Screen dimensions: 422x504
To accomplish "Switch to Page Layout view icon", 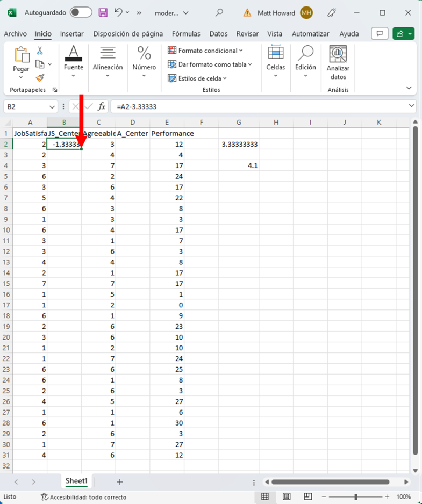I will click(287, 497).
